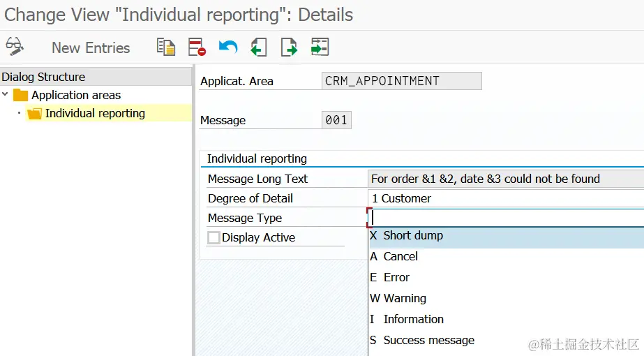Collapse the Application areas tree node
Image resolution: width=644 pixels, height=356 pixels.
pyautogui.click(x=5, y=94)
